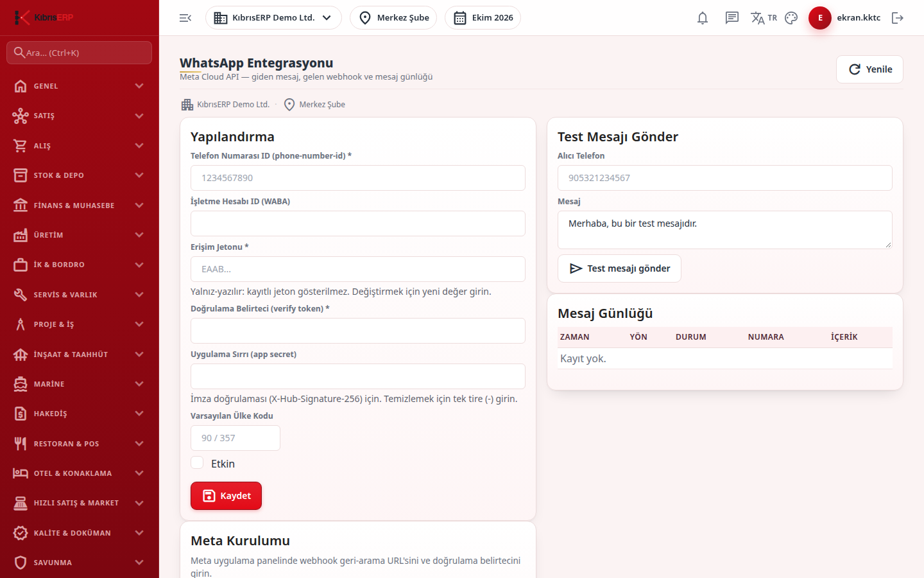Viewport: 924px width, 578px height.
Task: Open the Marine sidebar icon
Action: [x=21, y=384]
